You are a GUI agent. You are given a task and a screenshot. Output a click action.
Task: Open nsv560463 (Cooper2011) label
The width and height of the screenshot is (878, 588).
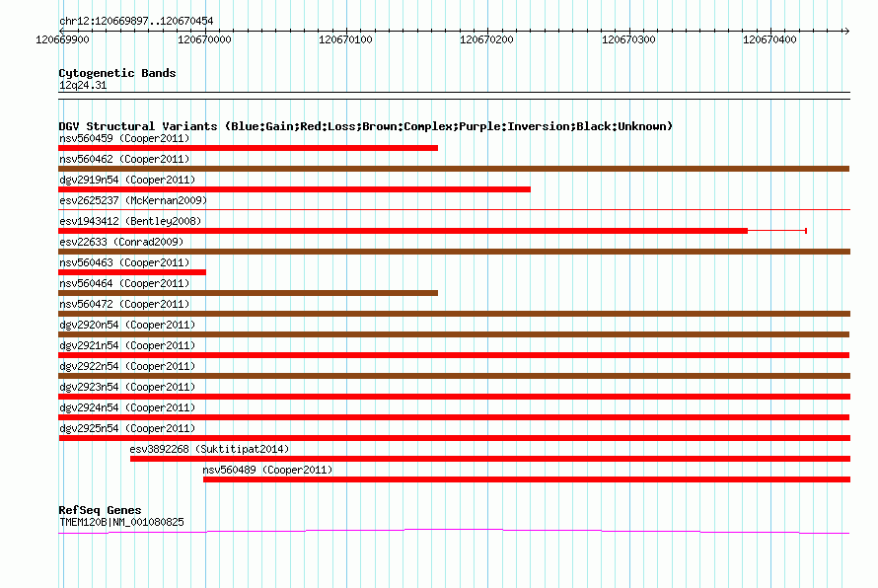click(x=124, y=262)
